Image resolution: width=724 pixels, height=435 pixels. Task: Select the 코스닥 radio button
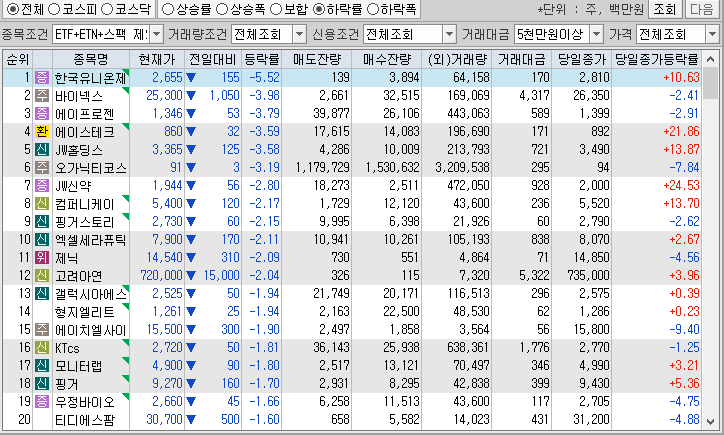107,9
